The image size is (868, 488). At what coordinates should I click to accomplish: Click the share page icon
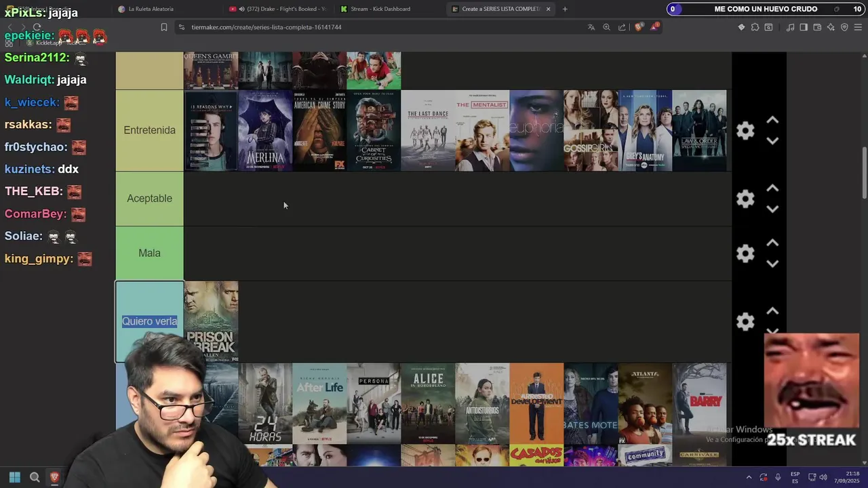pyautogui.click(x=622, y=27)
